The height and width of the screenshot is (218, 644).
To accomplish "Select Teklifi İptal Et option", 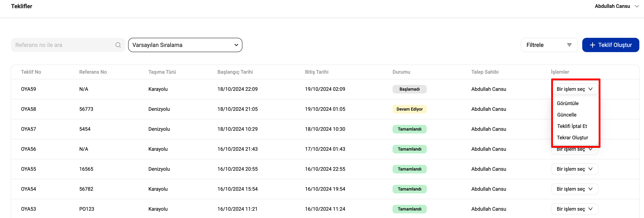I will point(572,126).
